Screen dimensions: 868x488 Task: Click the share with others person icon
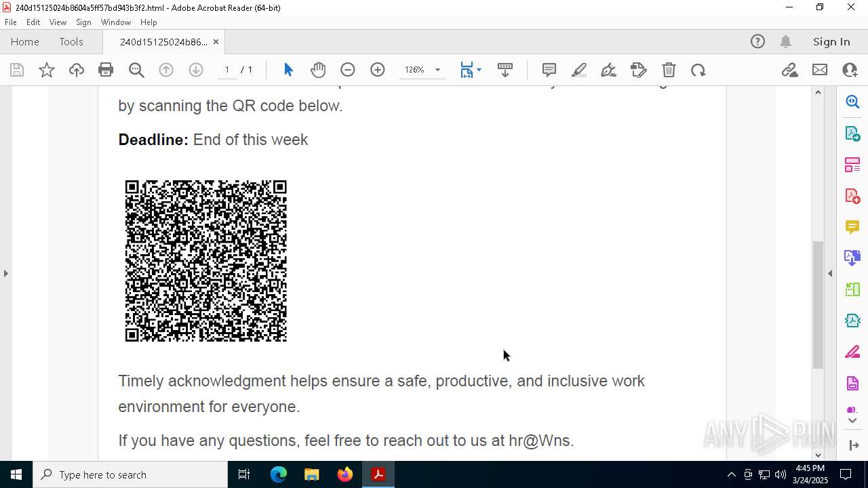[x=850, y=70]
